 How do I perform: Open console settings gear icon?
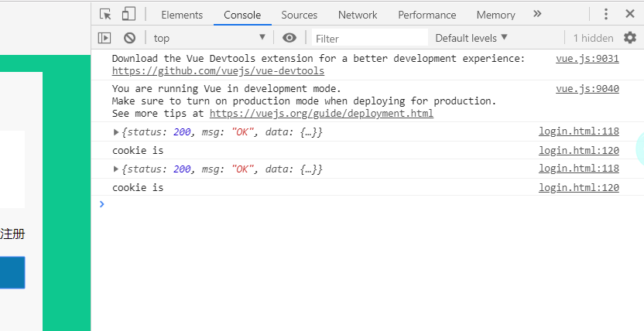630,38
